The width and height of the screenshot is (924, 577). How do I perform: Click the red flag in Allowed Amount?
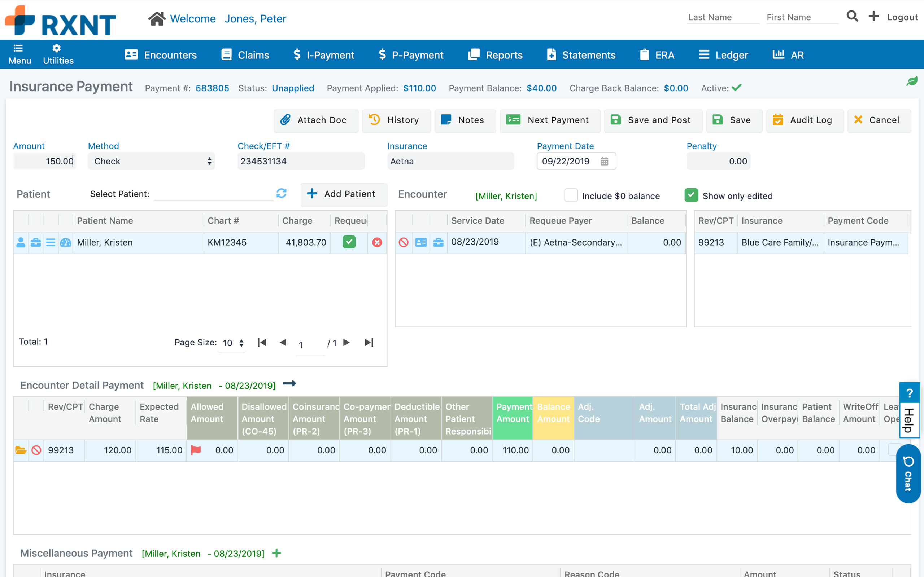point(196,450)
